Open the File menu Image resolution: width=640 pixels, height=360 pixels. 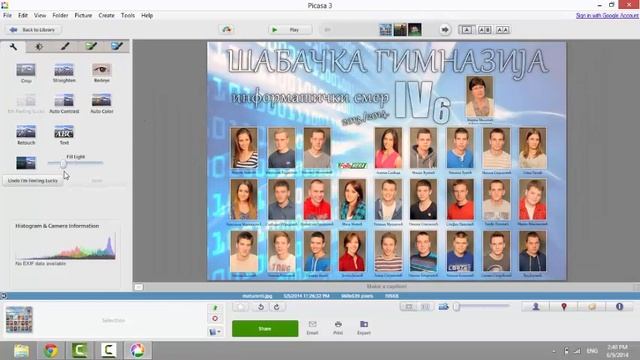7,15
